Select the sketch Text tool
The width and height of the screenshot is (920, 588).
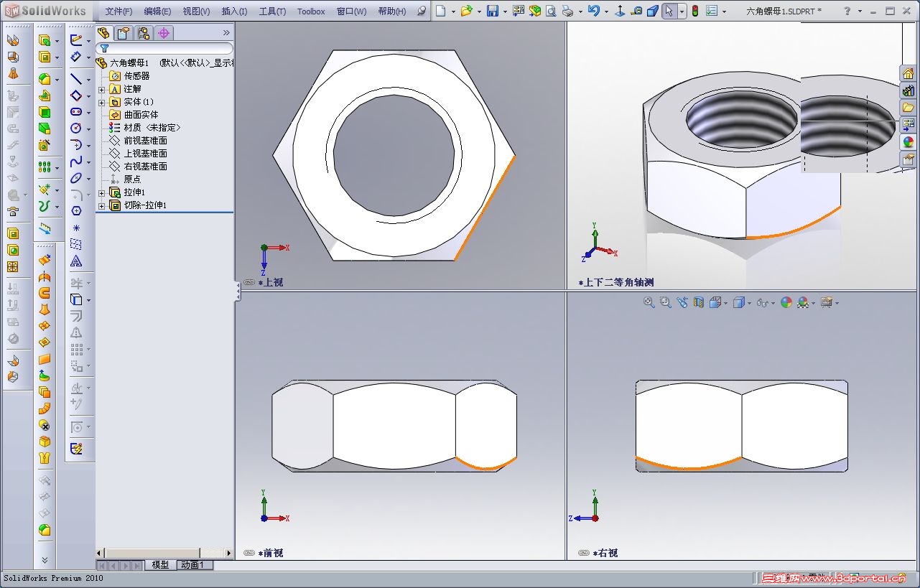[x=76, y=261]
